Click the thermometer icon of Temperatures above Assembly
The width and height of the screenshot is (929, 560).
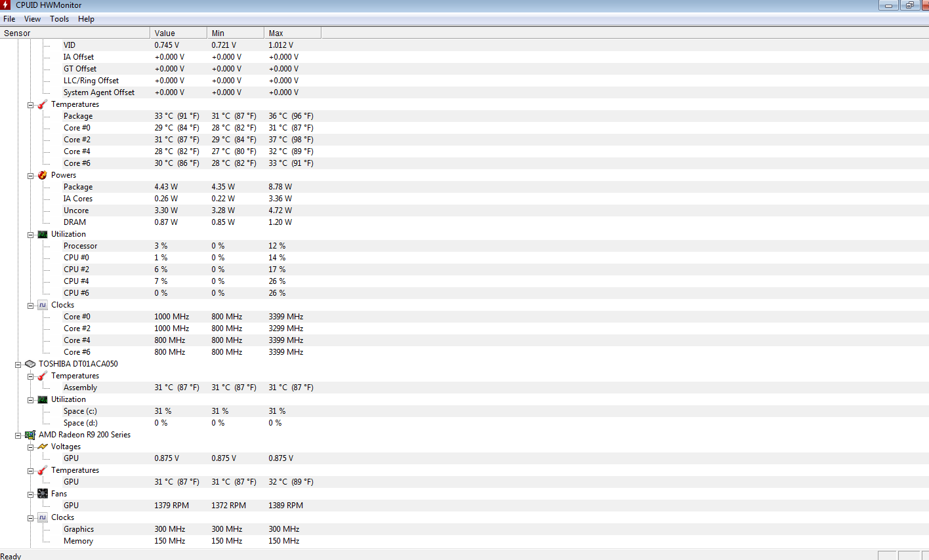click(x=43, y=376)
